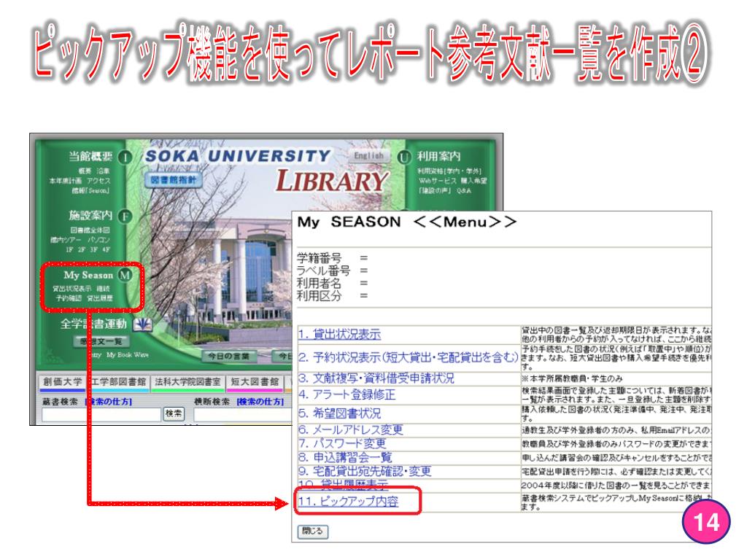This screenshot has width=747, height=560.
Task: Click the round M icon beside My Season
Action: coord(125,275)
